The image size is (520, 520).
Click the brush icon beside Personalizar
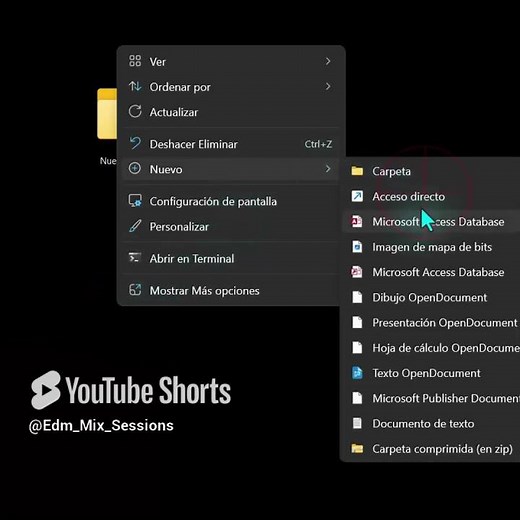pyautogui.click(x=135, y=226)
